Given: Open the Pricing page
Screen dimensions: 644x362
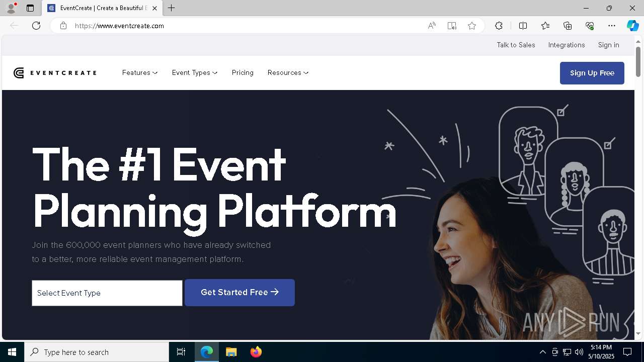Looking at the screenshot, I should tap(243, 73).
